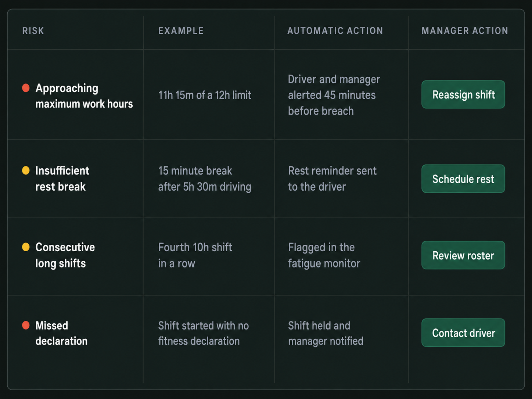The image size is (532, 399).
Task: Select 'Approaching maximum work hours' risk label
Action: pos(84,96)
